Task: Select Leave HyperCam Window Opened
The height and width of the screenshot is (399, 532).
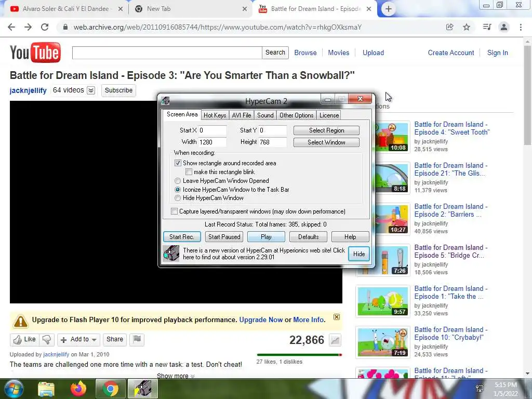Action: (x=178, y=181)
